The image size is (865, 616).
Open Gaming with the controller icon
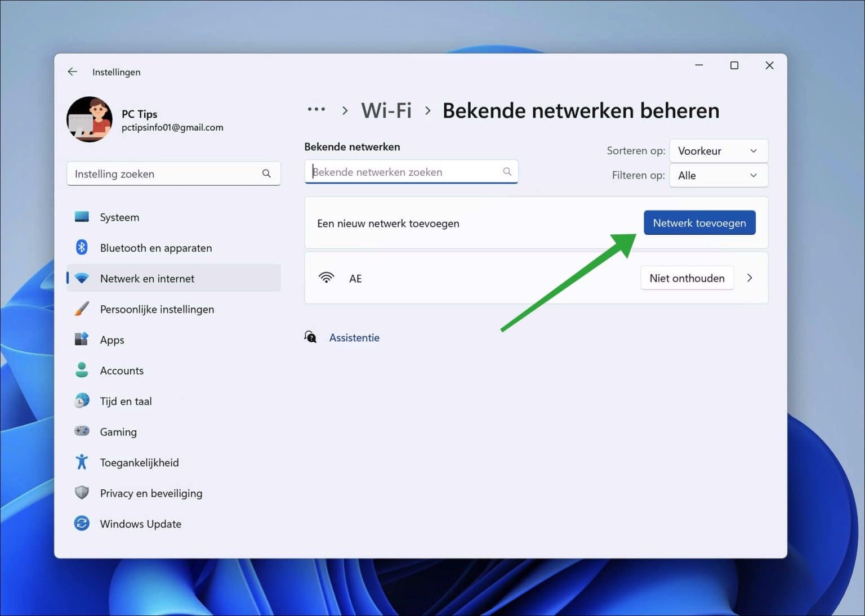tap(82, 431)
